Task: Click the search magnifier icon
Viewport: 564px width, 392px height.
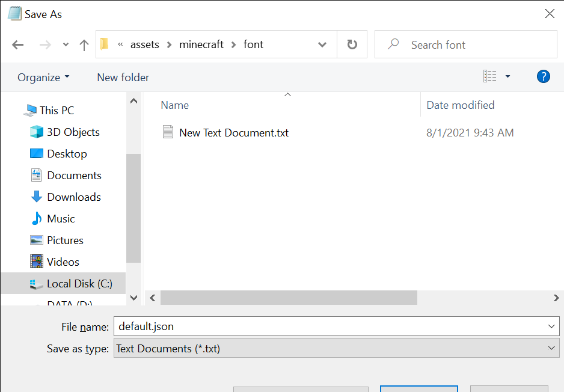Action: (x=393, y=44)
